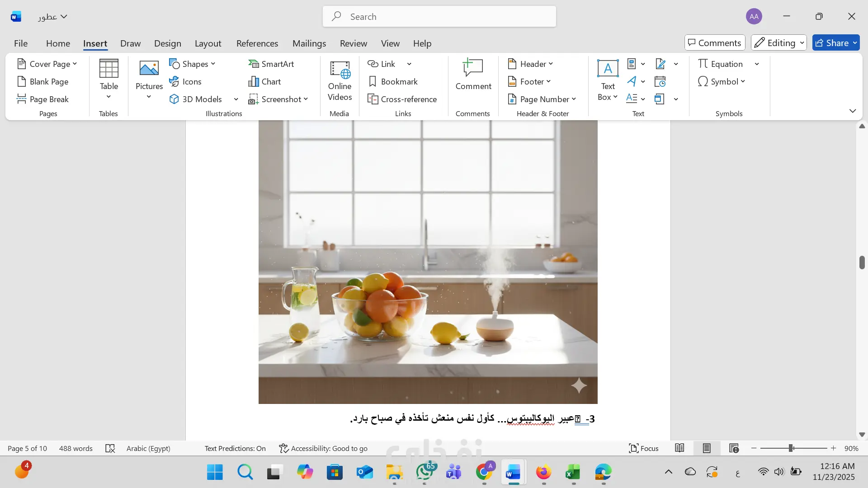
Task: Open the Layout tab
Action: (208, 43)
